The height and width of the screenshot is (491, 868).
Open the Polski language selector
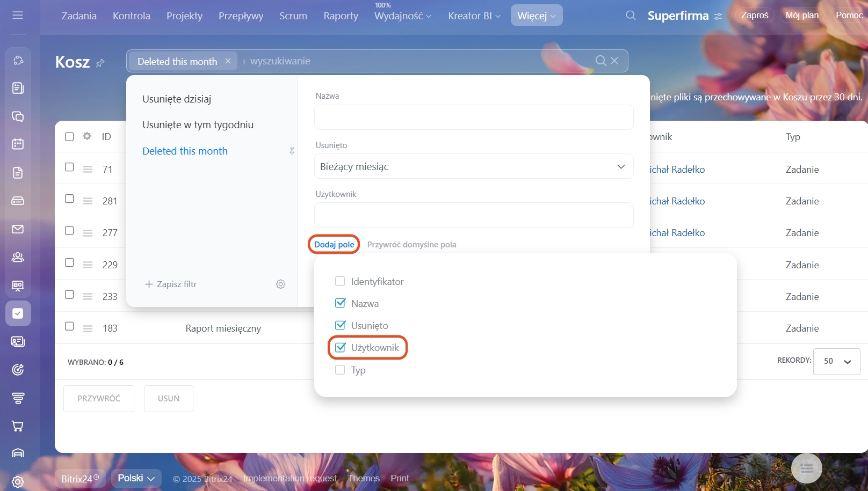click(x=136, y=478)
